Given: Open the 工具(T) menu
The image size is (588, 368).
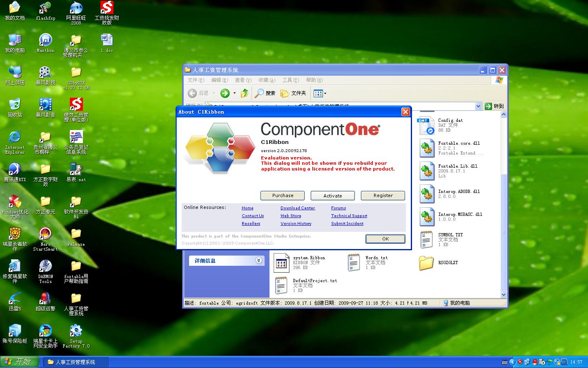Looking at the screenshot, I should pyautogui.click(x=290, y=80).
